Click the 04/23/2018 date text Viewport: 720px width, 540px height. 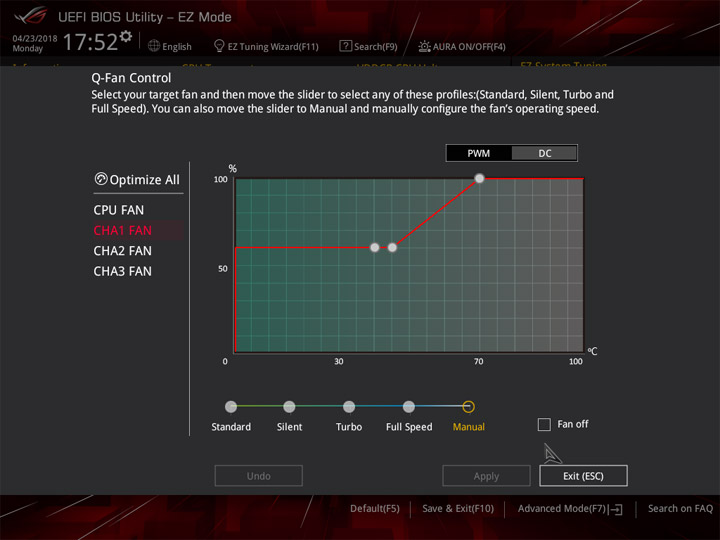(35, 39)
